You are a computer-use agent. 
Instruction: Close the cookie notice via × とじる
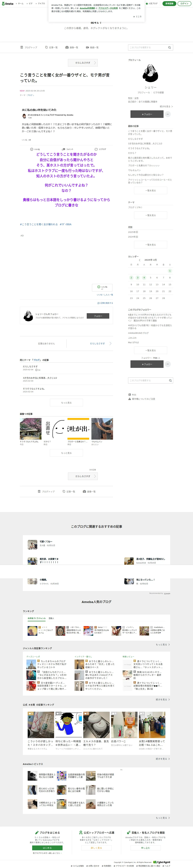(x=137, y=17)
